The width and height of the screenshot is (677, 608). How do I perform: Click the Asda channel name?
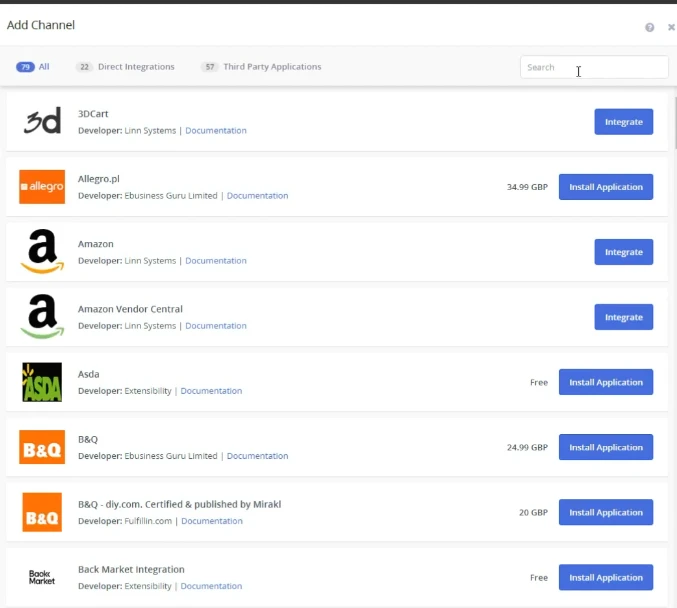coord(89,374)
